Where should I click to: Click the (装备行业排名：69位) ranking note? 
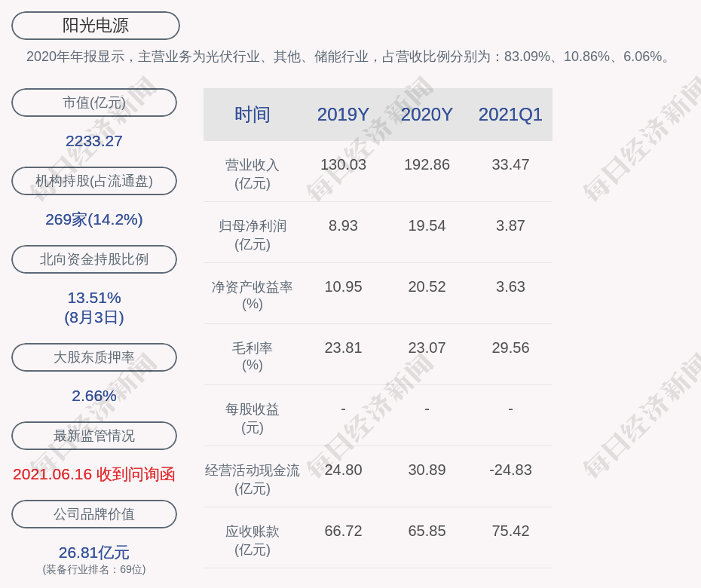94,570
